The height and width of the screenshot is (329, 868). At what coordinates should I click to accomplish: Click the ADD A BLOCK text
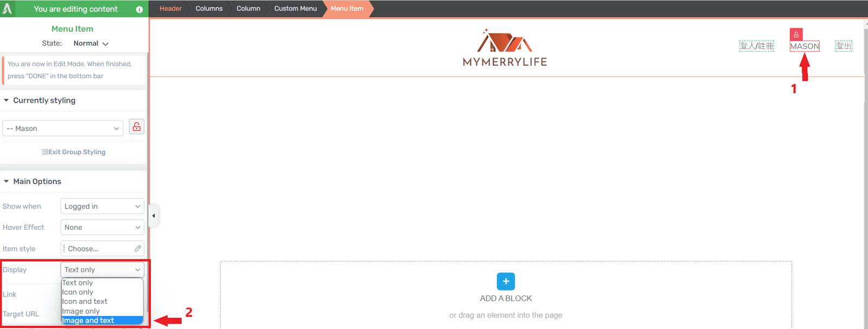pos(506,298)
